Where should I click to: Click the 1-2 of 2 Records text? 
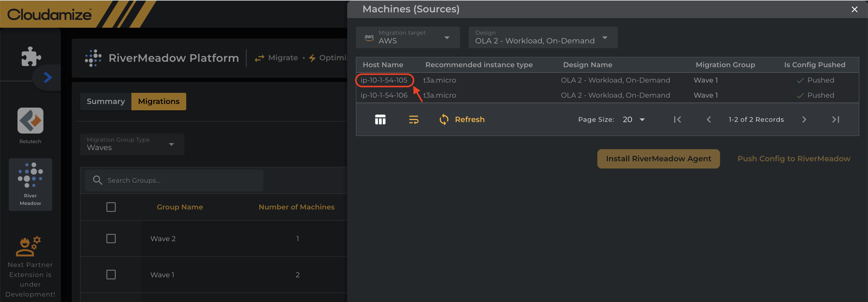click(x=756, y=120)
